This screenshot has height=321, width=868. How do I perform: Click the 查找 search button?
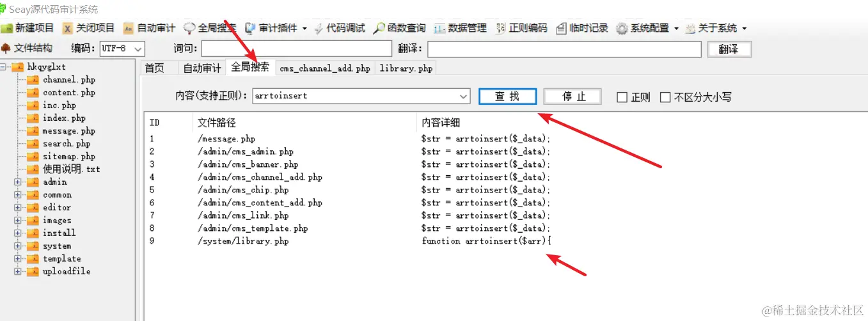coord(507,97)
